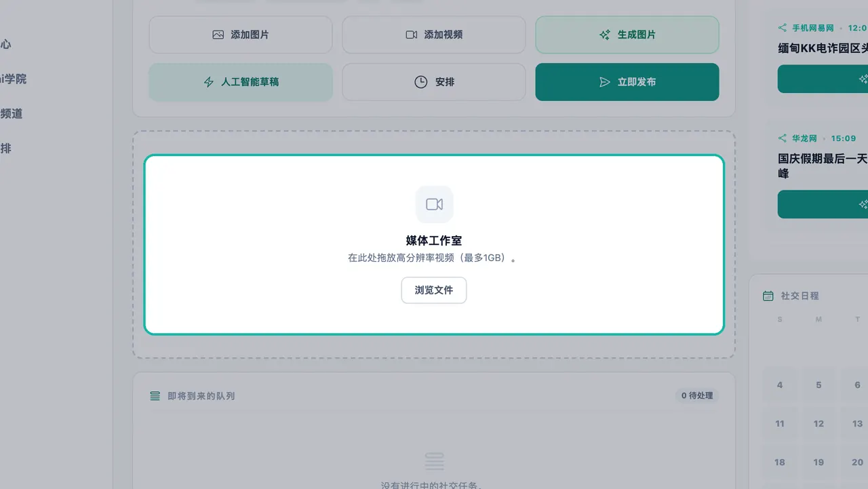Select day 4 in the calendar
The height and width of the screenshot is (489, 868).
[x=780, y=385]
